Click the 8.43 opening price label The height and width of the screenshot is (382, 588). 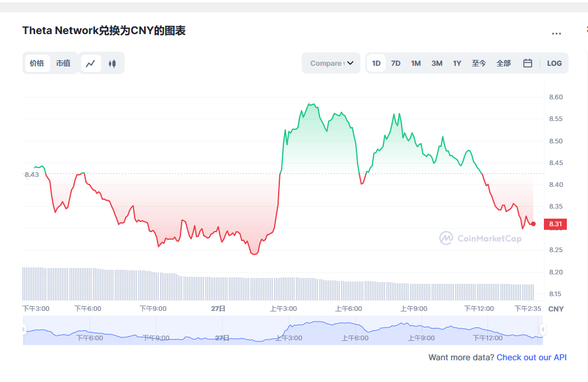click(x=32, y=175)
